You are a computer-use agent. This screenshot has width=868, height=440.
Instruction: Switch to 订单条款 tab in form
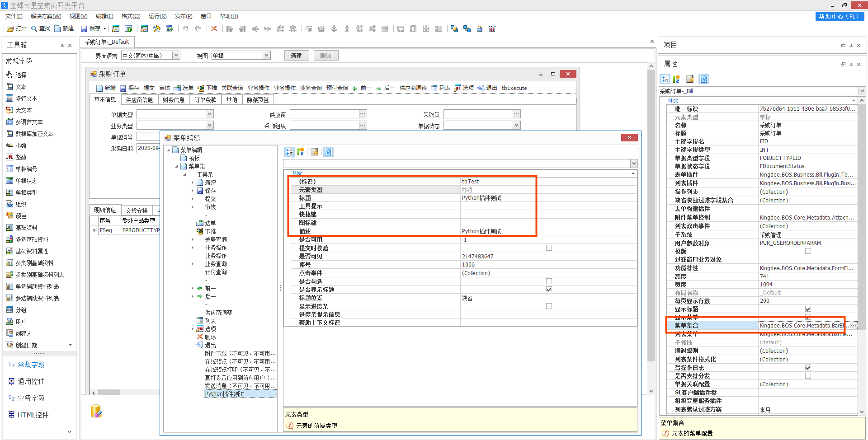pos(205,100)
